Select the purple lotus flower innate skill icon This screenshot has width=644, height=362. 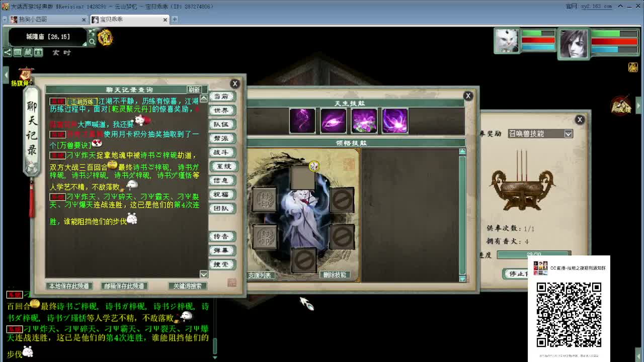pyautogui.click(x=364, y=121)
